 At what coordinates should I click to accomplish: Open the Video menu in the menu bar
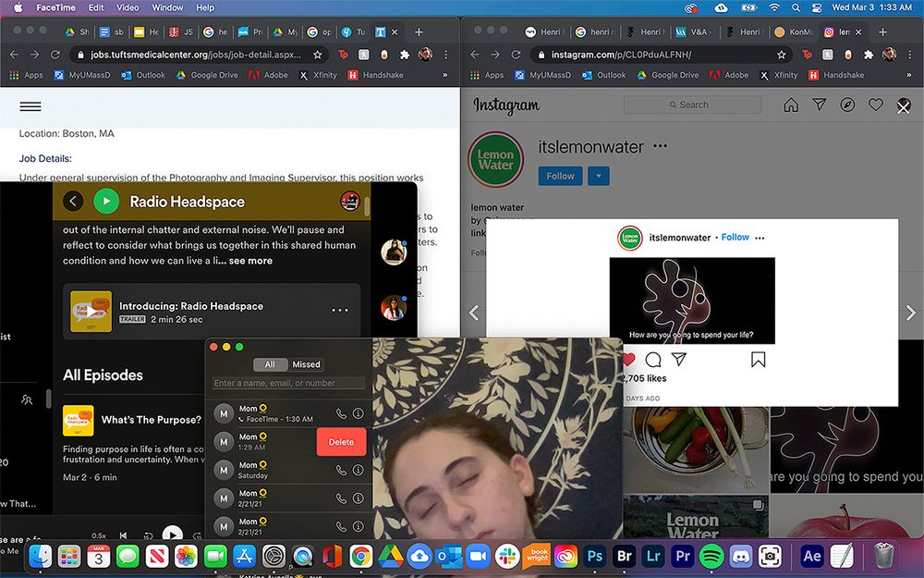(x=128, y=7)
